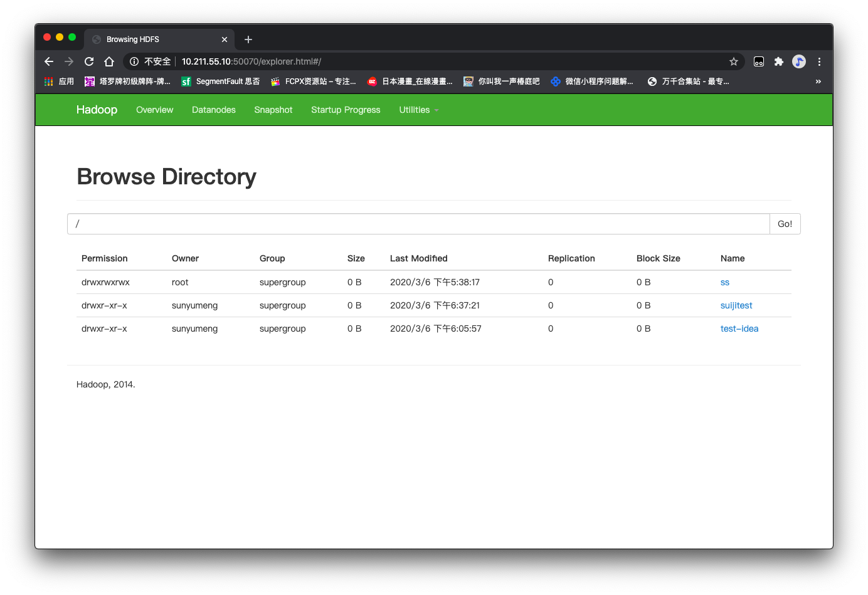
Task: Click the Browse Directory heading
Action: click(x=166, y=177)
